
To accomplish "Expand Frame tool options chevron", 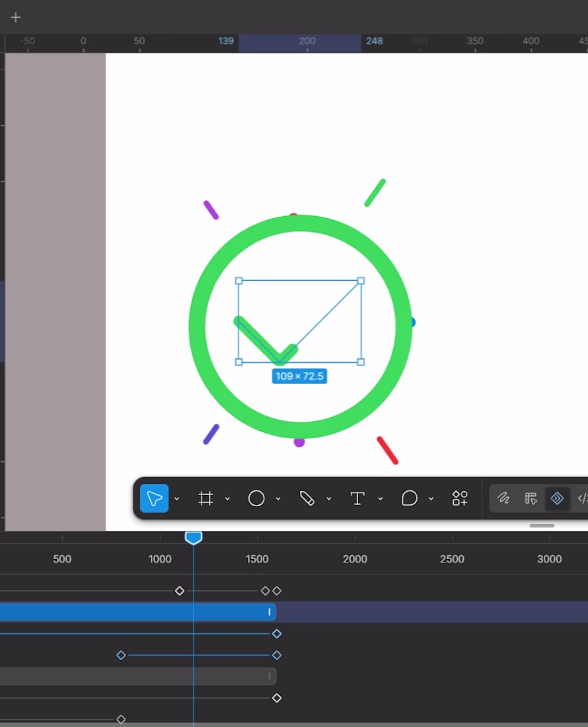I will pyautogui.click(x=227, y=499).
